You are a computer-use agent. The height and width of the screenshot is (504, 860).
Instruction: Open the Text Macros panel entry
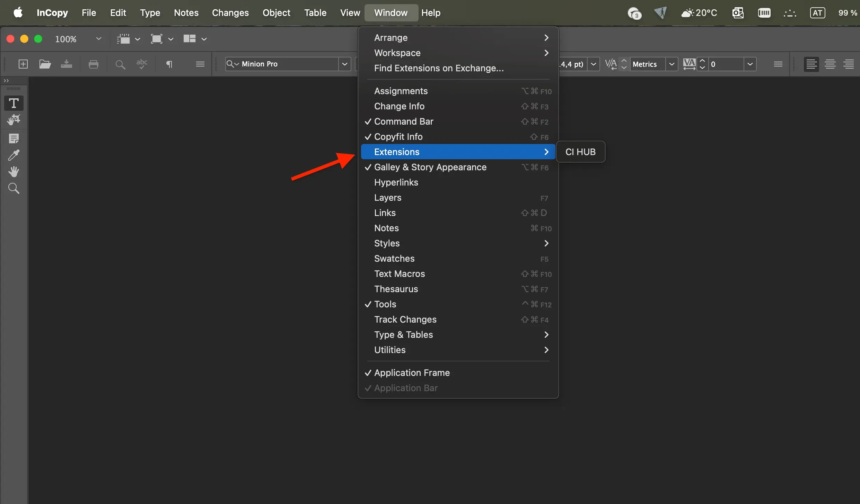pos(458,274)
